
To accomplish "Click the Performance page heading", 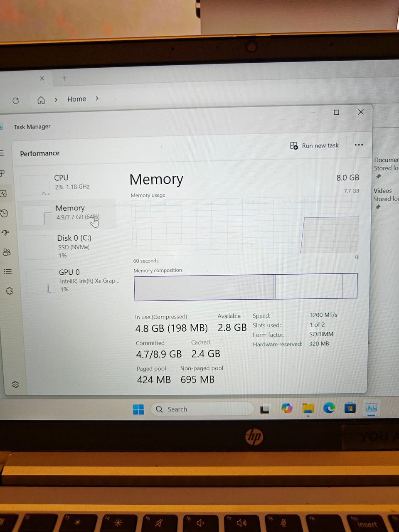I will [x=39, y=153].
